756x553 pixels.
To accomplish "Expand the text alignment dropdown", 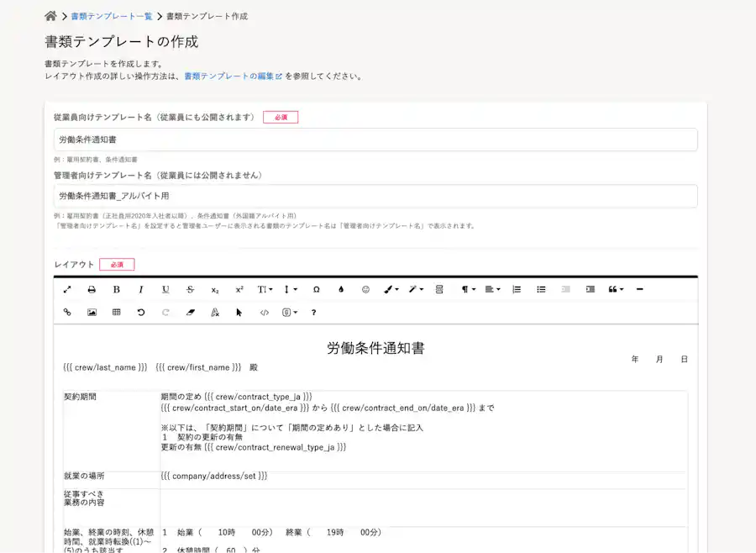I will pyautogui.click(x=491, y=289).
